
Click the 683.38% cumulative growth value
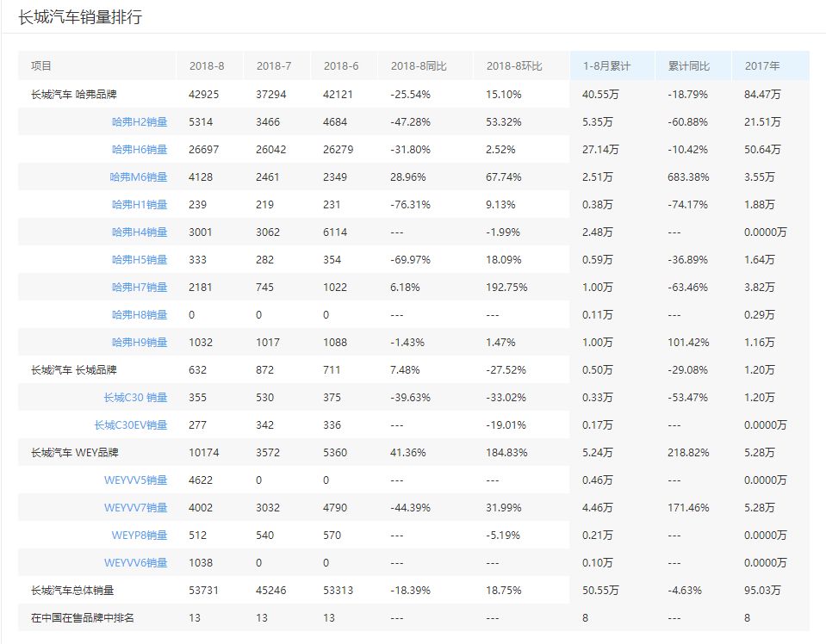688,177
